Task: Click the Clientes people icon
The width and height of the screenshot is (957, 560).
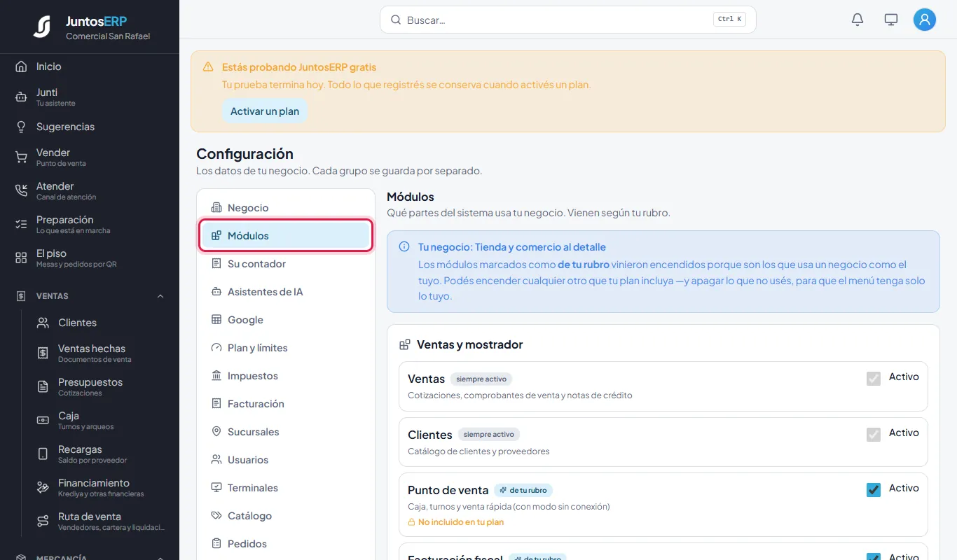Action: click(43, 323)
